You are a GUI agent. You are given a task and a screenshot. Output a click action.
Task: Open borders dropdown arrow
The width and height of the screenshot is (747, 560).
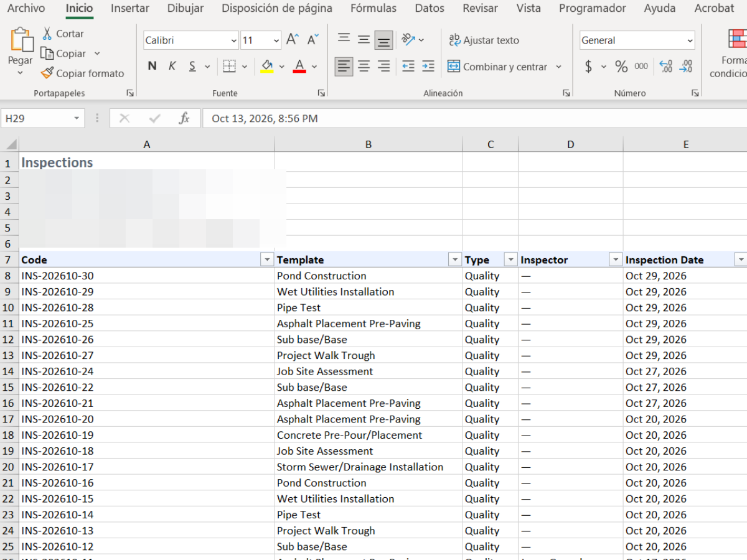coord(245,67)
